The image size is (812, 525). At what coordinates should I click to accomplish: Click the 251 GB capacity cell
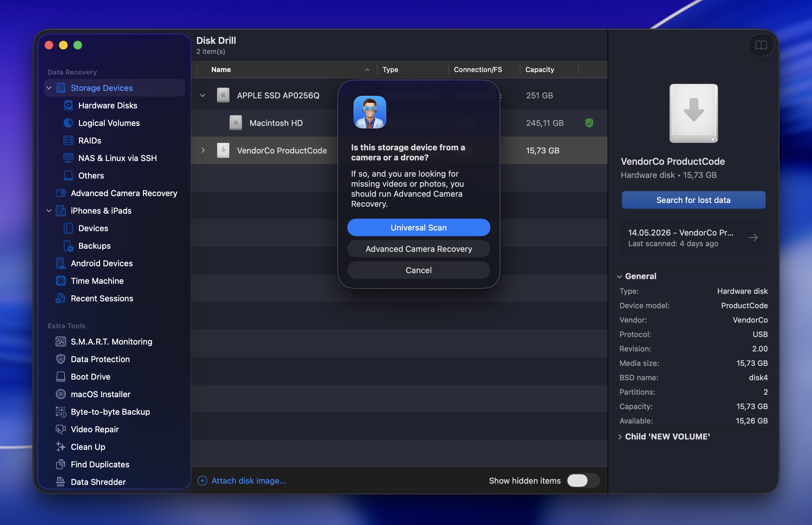539,96
